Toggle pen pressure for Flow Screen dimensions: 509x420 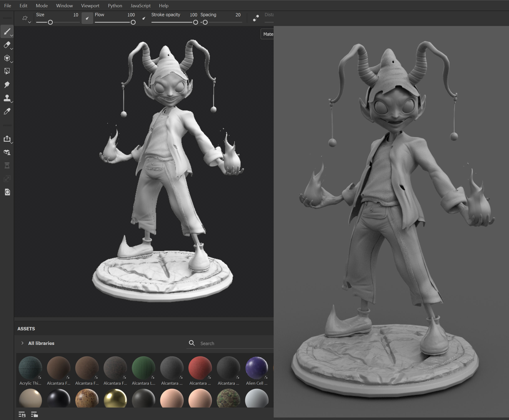click(x=144, y=18)
